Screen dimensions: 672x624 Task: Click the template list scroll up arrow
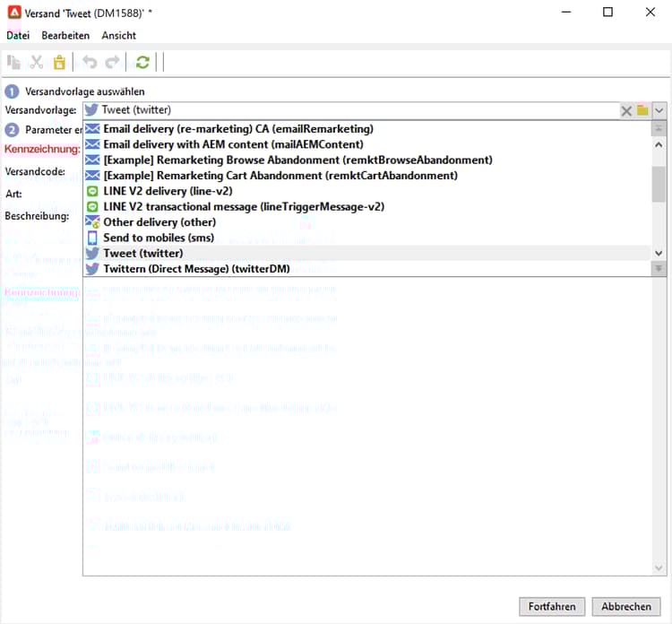[659, 145]
